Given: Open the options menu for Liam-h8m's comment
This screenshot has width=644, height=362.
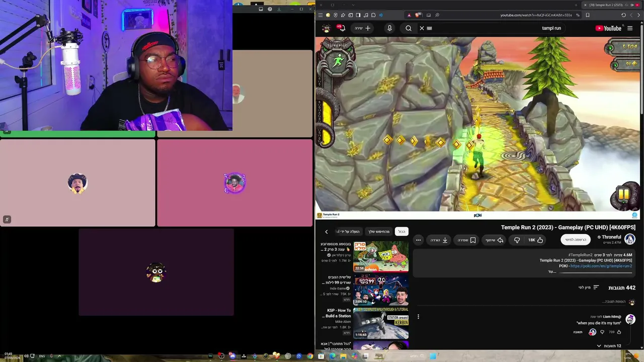Looking at the screenshot, I should pyautogui.click(x=418, y=317).
